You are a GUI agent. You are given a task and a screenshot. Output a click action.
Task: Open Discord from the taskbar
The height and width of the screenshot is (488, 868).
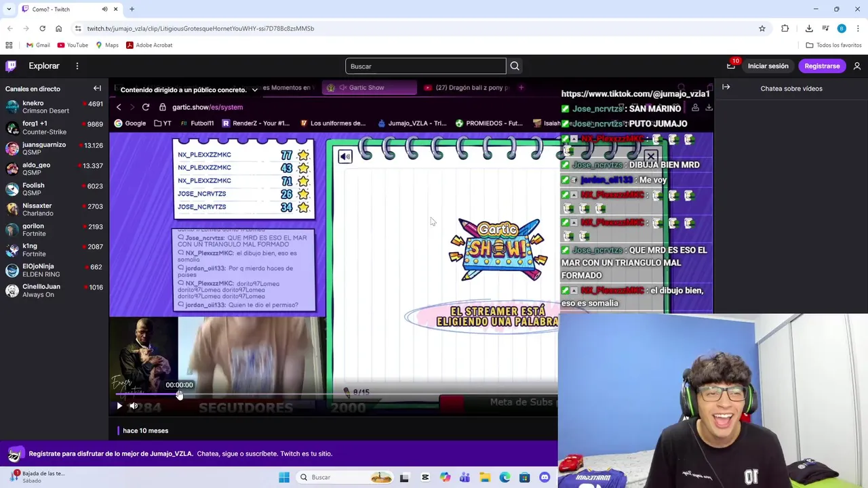tap(545, 477)
